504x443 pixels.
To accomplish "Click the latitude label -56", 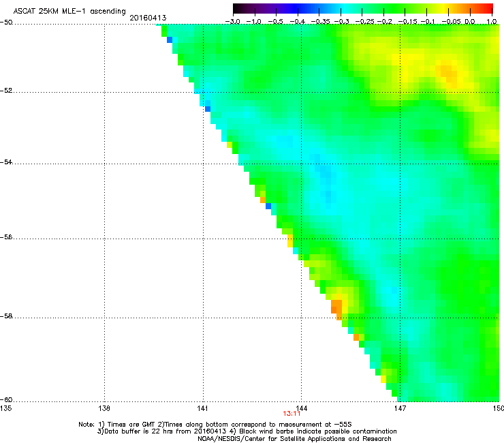I will 6,237.
